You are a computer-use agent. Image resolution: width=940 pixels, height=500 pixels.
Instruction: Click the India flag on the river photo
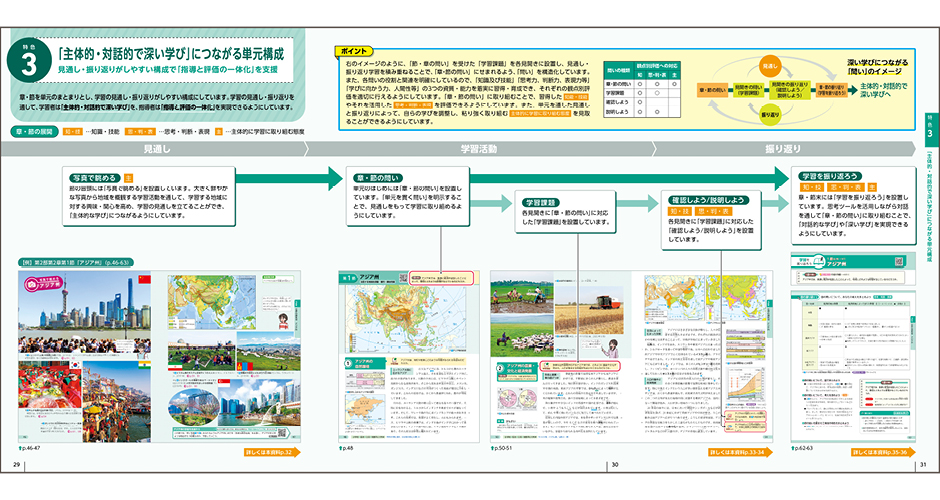[x=144, y=365]
